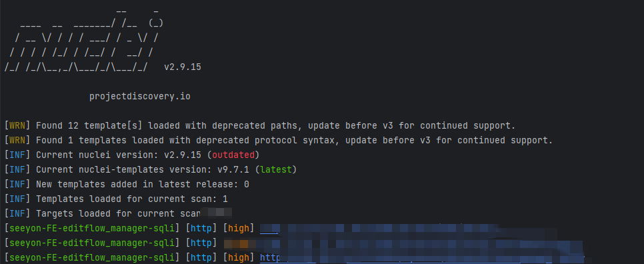Click the first seeyon-FE-editflow_manager-sqli result name
The width and height of the screenshot is (644, 264).
click(x=92, y=229)
